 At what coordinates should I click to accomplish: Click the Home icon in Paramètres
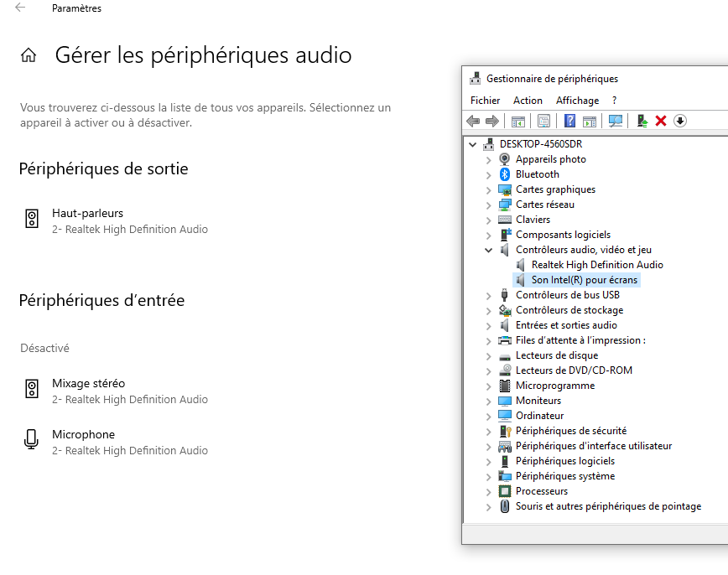pos(29,55)
